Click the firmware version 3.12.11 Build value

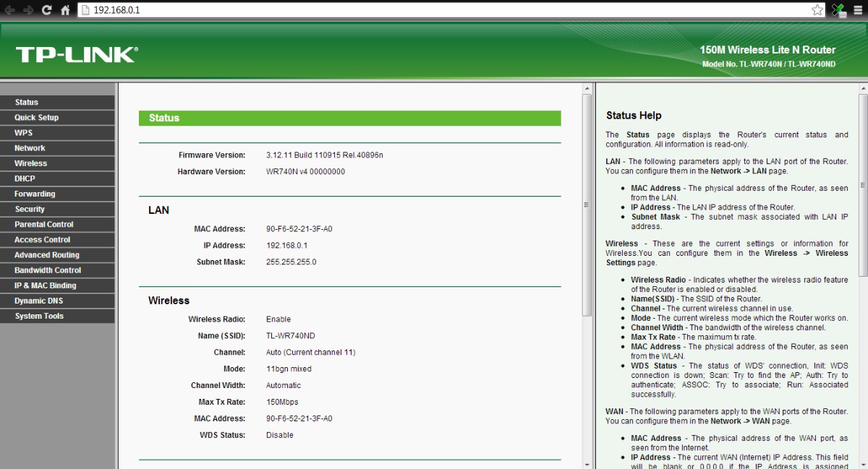324,155
